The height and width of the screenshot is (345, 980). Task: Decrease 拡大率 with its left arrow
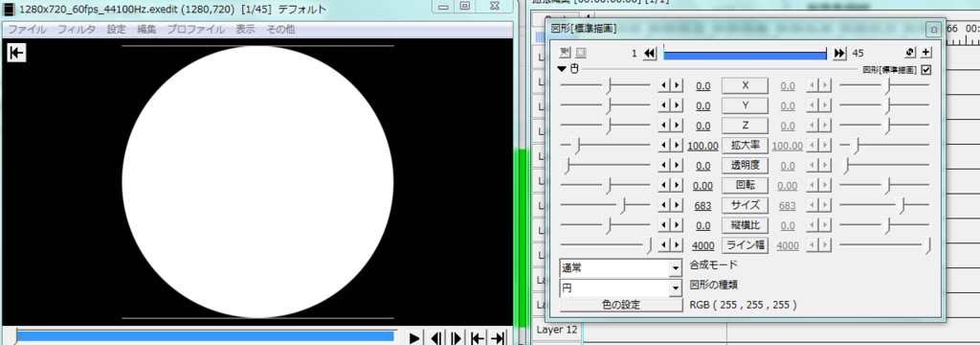tap(664, 146)
